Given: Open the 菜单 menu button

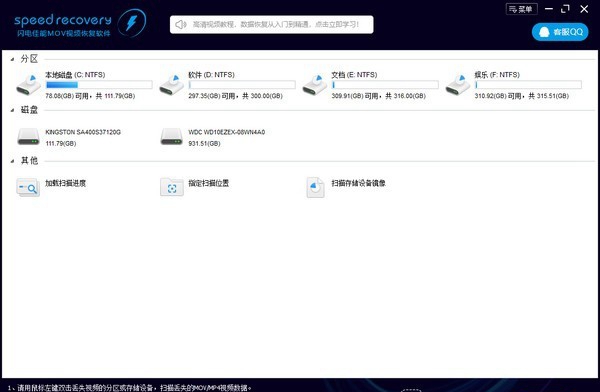Looking at the screenshot, I should tap(521, 9).
